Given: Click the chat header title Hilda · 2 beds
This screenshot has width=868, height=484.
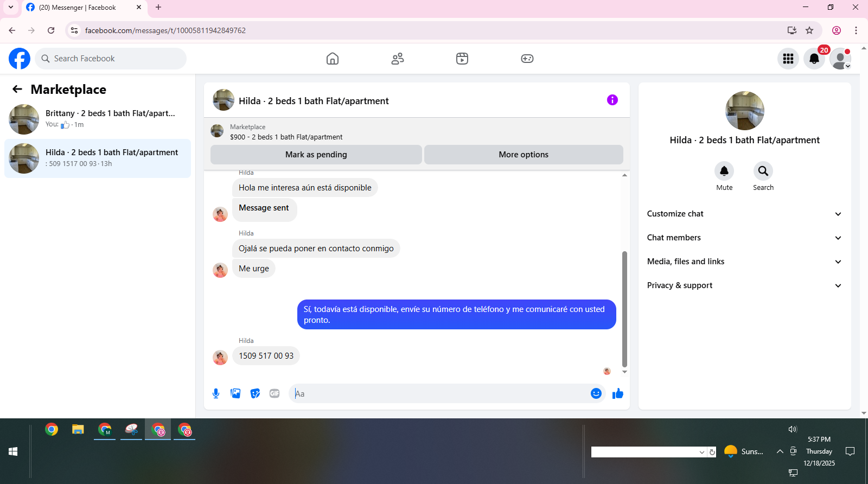Looking at the screenshot, I should click(314, 101).
